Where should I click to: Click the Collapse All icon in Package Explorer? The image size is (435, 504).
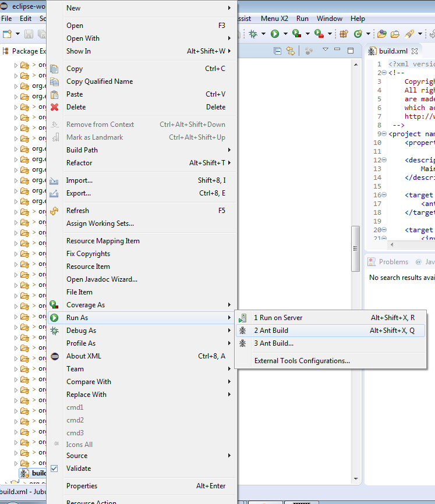[x=277, y=51]
